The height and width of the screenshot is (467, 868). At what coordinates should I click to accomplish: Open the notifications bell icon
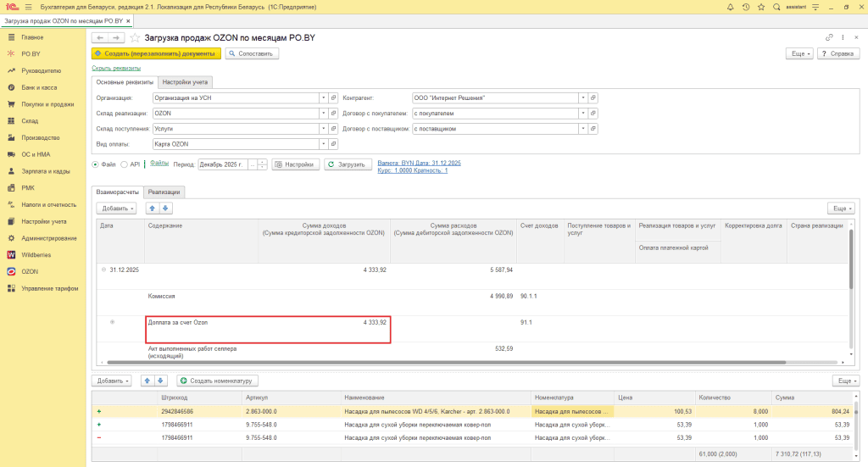tap(730, 7)
